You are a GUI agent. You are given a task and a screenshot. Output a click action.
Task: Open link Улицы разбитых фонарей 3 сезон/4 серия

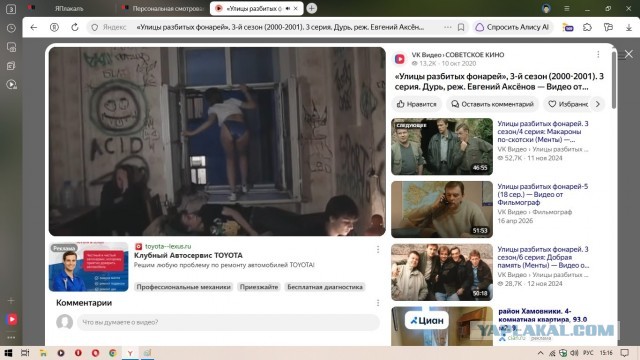(542, 131)
